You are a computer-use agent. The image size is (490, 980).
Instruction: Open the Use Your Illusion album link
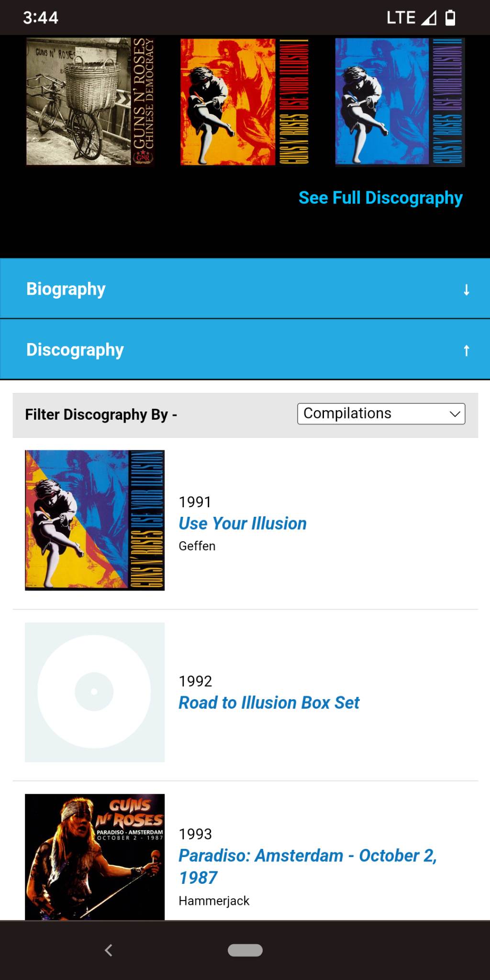242,523
